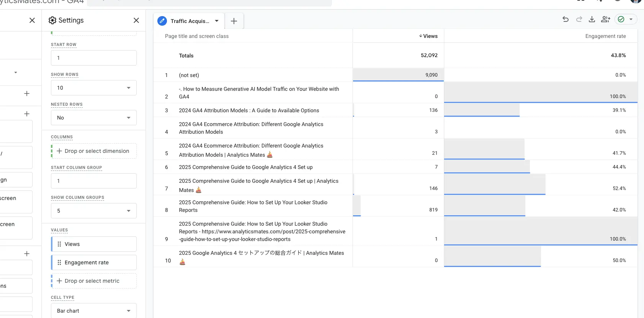The height and width of the screenshot is (318, 644).
Task: Click drag handle on Engagement rate value
Action: (59, 262)
